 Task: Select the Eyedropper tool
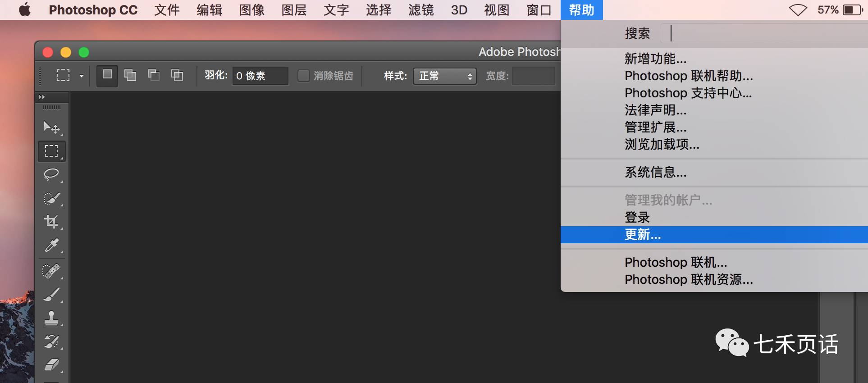(x=51, y=245)
